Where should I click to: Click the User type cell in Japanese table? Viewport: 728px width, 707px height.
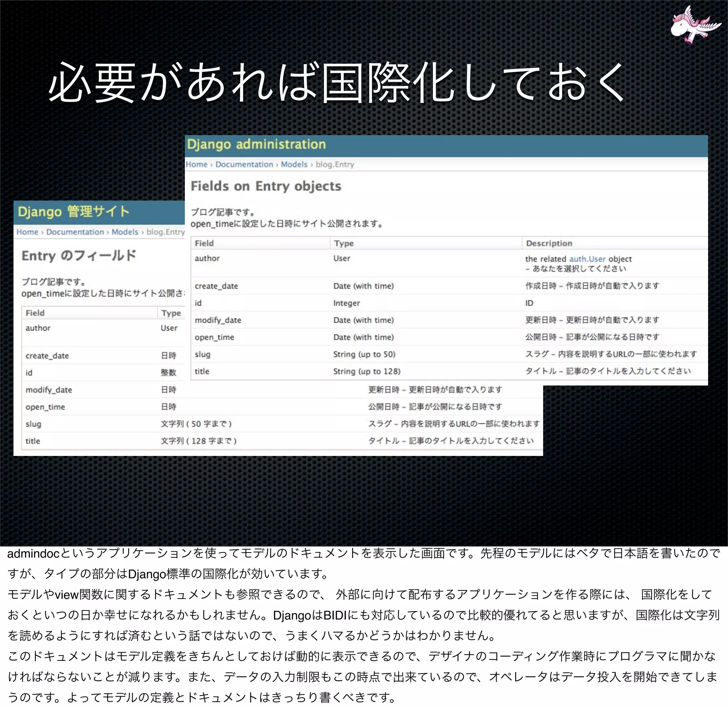click(169, 328)
